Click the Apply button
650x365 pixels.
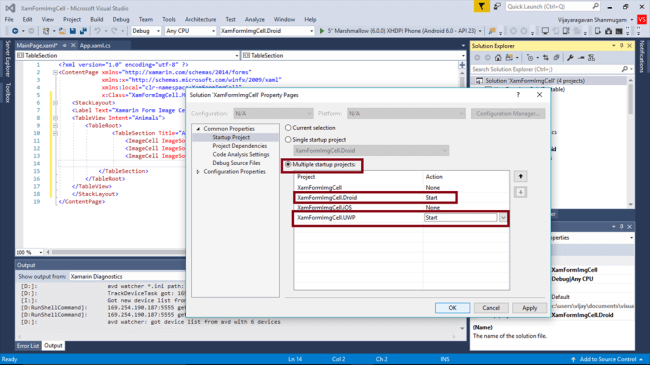coord(529,308)
